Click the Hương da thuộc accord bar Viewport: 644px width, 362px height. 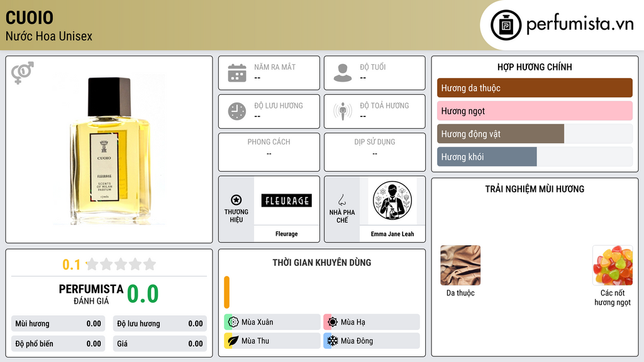click(535, 88)
